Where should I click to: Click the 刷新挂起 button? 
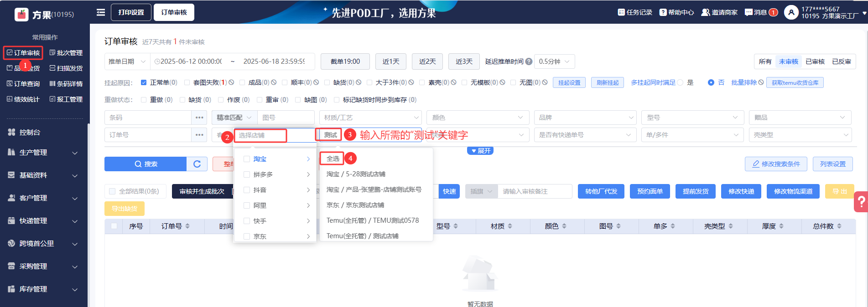coord(608,82)
